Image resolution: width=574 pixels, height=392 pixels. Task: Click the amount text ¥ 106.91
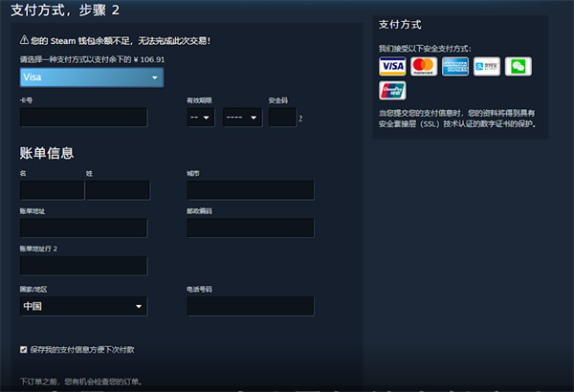click(x=149, y=59)
